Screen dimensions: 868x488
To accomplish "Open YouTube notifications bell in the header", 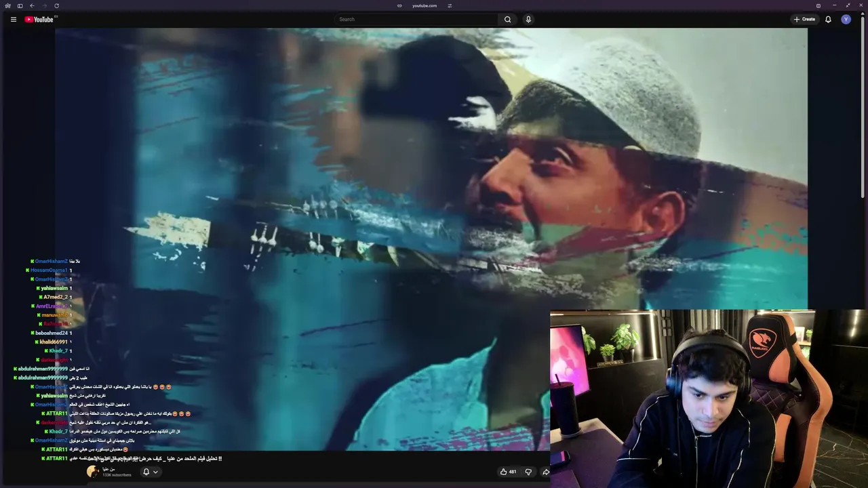I will [x=828, y=19].
